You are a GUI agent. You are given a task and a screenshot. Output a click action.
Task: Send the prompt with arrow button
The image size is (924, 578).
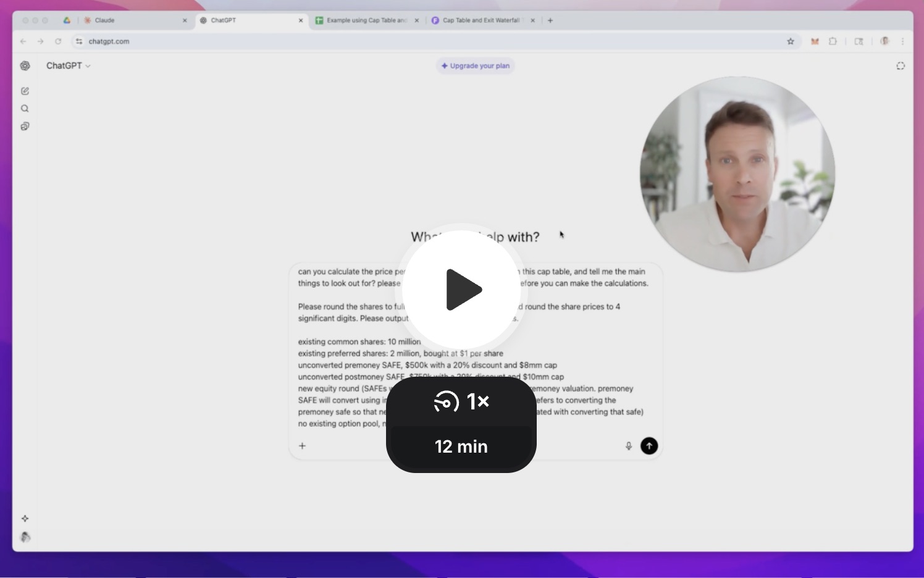pyautogui.click(x=649, y=446)
